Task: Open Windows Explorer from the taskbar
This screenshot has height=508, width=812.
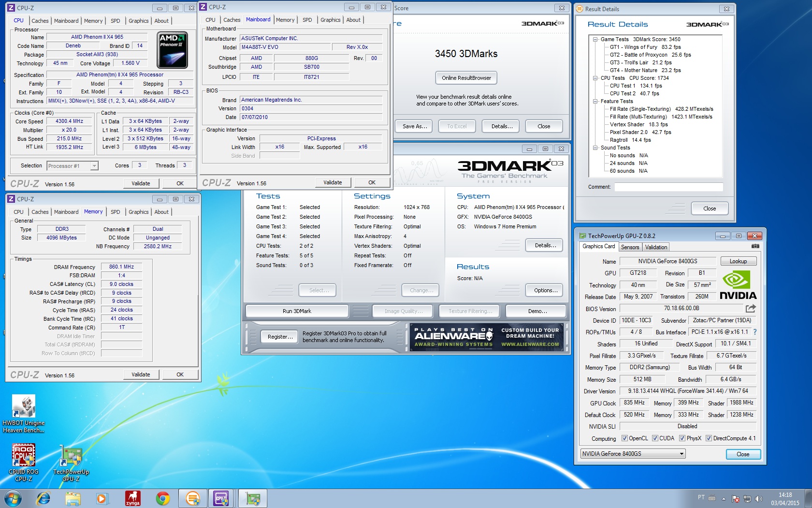Action: click(73, 498)
